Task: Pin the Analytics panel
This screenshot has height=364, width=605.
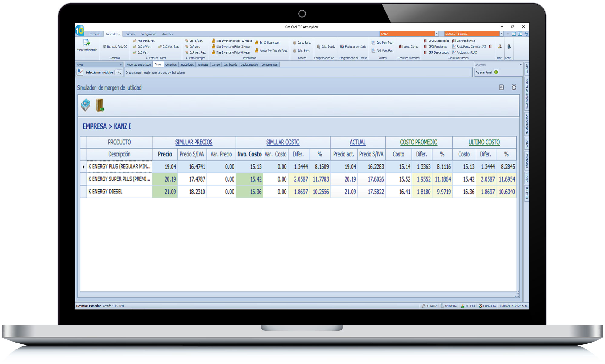Action: point(521,65)
